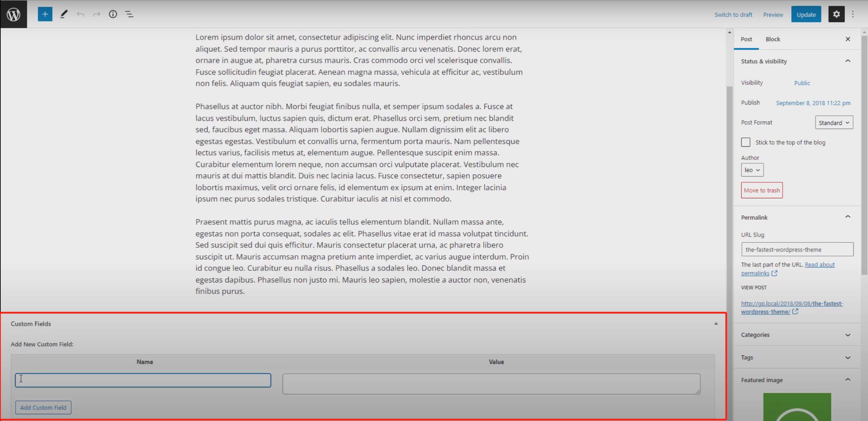The image size is (868, 421).
Task: Open the Read about permalinks link
Action: click(820, 264)
